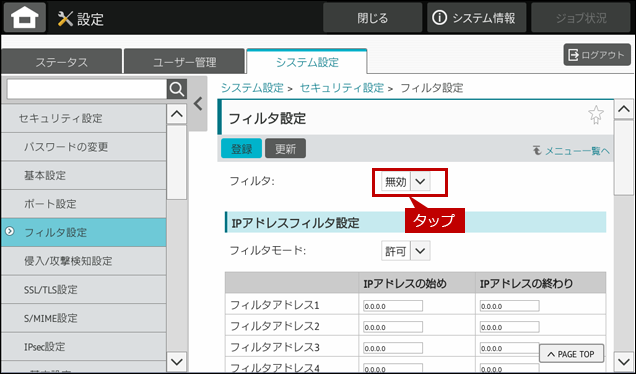Click the search magnifier icon
Viewport: 636px width, 374px height.
(177, 89)
